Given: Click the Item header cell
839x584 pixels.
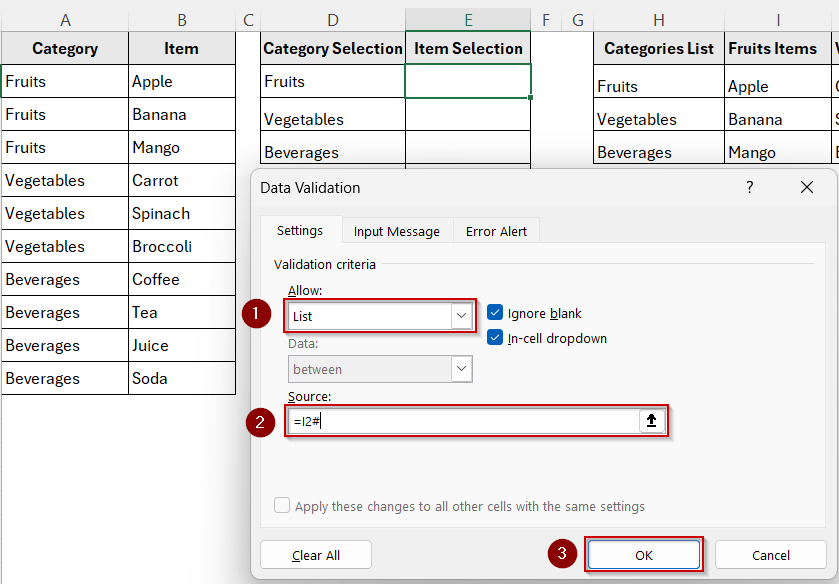Looking at the screenshot, I should (x=182, y=48).
